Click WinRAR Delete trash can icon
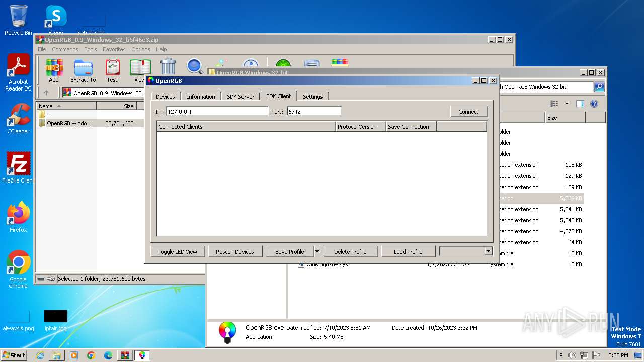Image resolution: width=644 pixels, height=362 pixels. 168,67
